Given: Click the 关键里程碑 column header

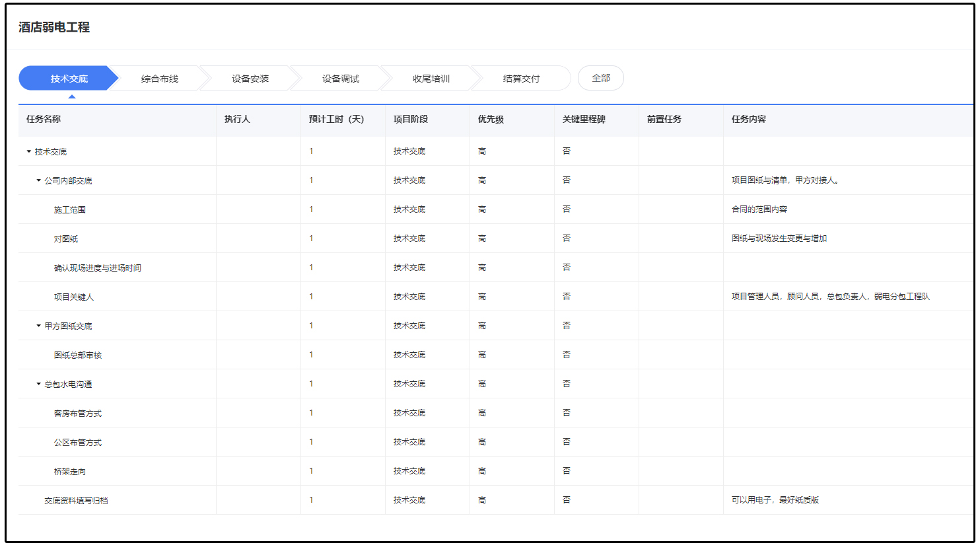Looking at the screenshot, I should click(584, 120).
